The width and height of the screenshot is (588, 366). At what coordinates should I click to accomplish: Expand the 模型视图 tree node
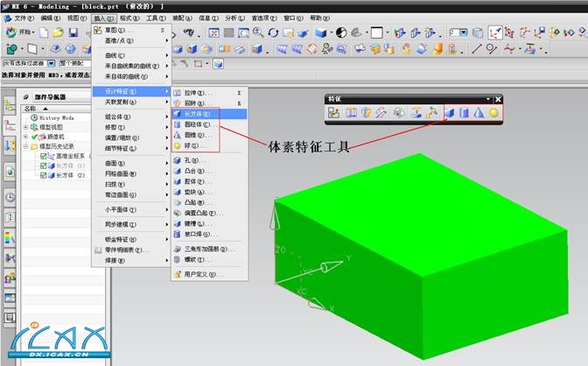25,127
